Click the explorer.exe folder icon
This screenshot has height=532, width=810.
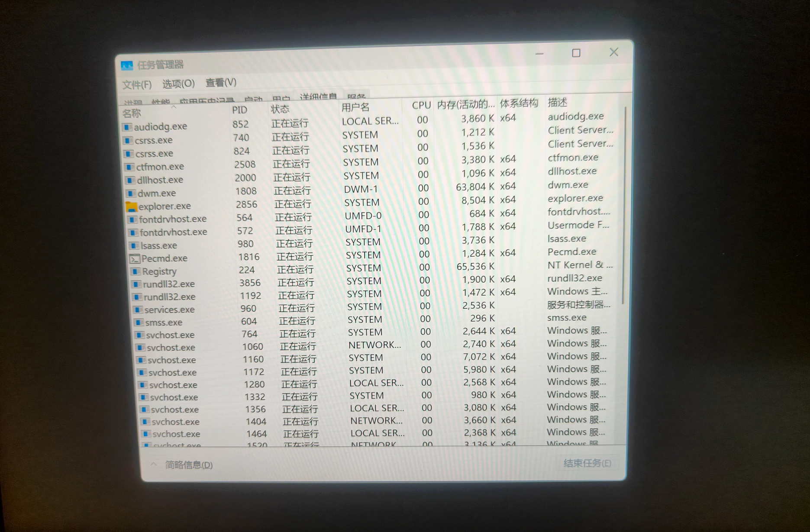pyautogui.click(x=132, y=206)
